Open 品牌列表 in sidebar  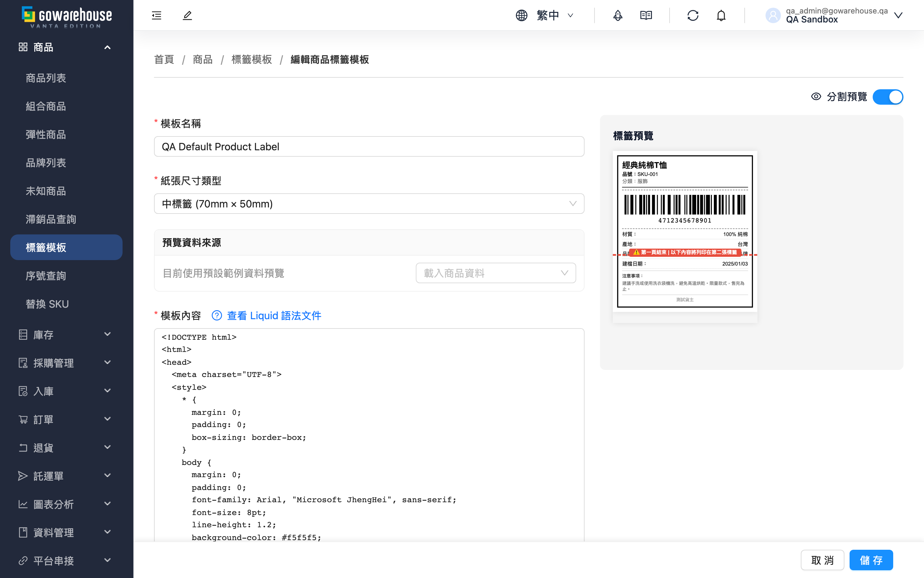coord(66,163)
